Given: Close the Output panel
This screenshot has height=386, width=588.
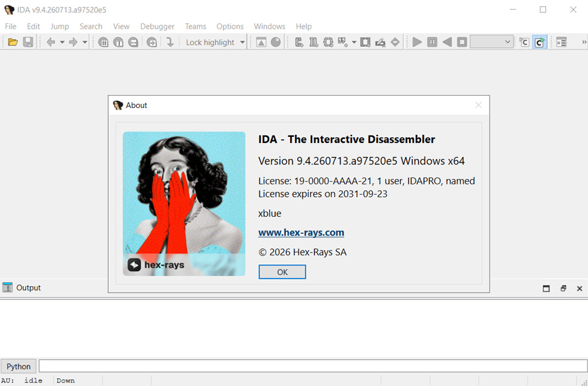Looking at the screenshot, I should click(x=579, y=288).
